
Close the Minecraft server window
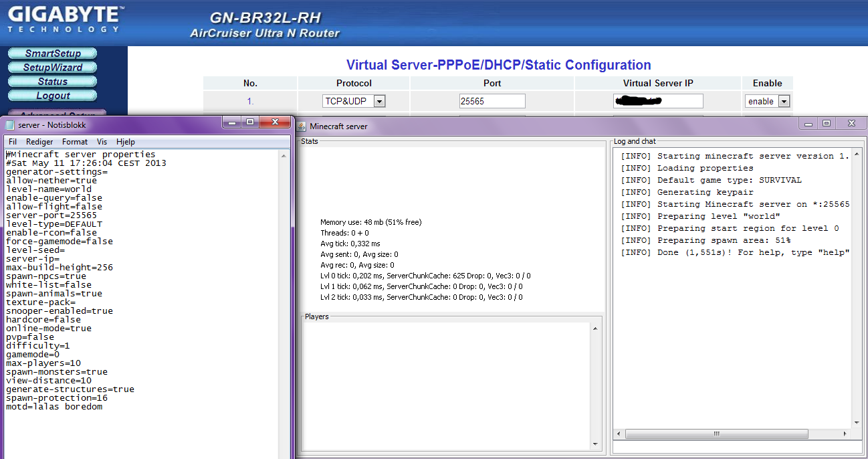click(851, 124)
